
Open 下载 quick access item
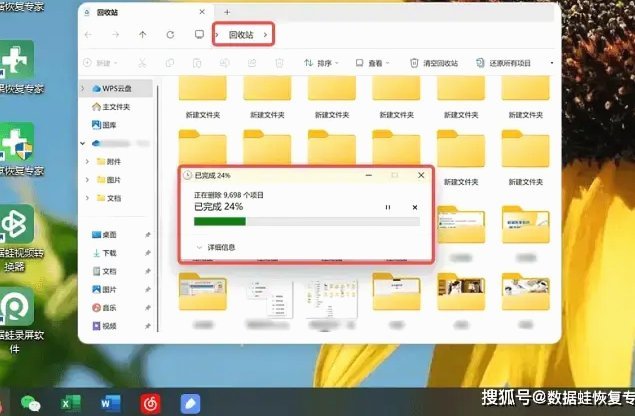tap(104, 253)
